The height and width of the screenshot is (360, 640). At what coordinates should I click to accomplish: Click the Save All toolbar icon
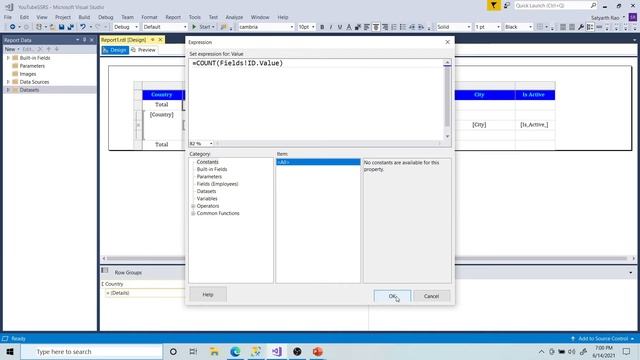70,27
